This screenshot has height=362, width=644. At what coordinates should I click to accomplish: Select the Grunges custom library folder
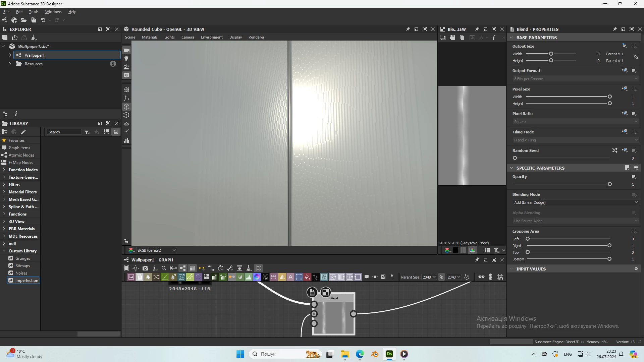click(x=22, y=258)
